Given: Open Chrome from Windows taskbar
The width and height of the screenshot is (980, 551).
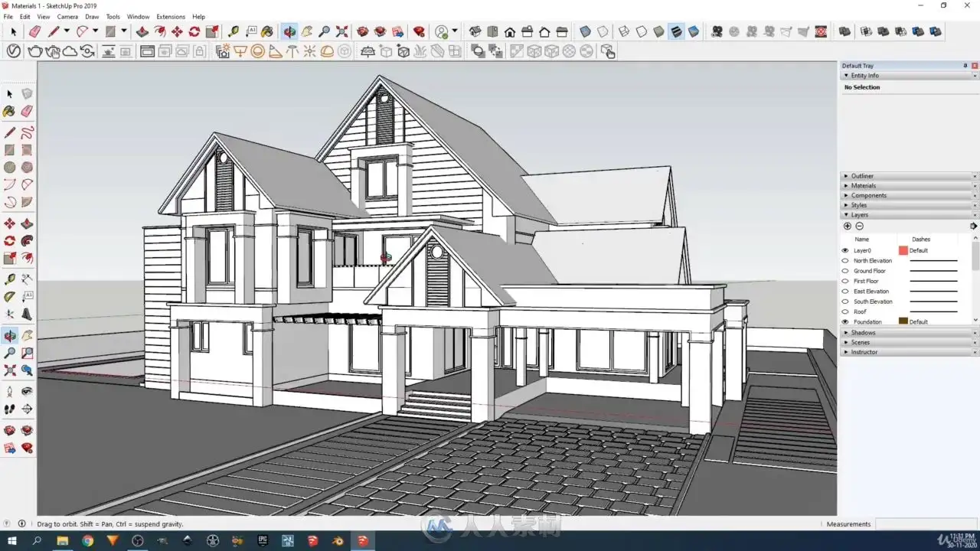Looking at the screenshot, I should 87,540.
